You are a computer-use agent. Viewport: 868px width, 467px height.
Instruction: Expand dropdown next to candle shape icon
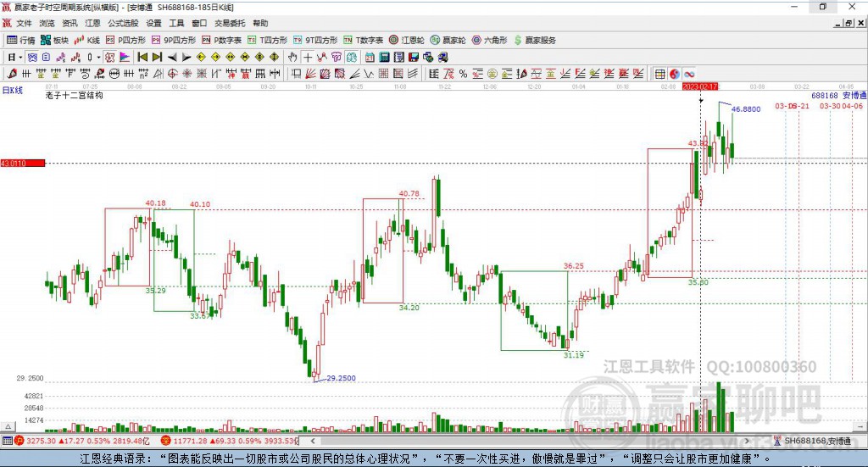click(98, 57)
